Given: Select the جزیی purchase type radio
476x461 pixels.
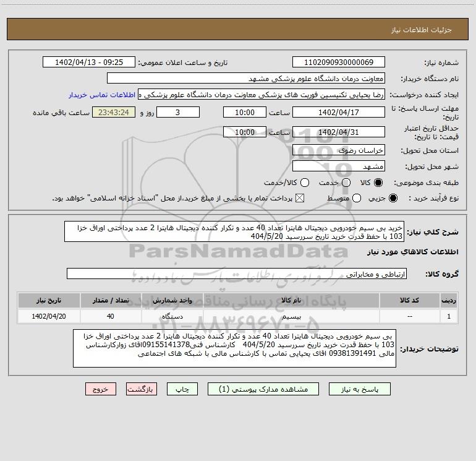Looking at the screenshot, I should click(x=393, y=198).
